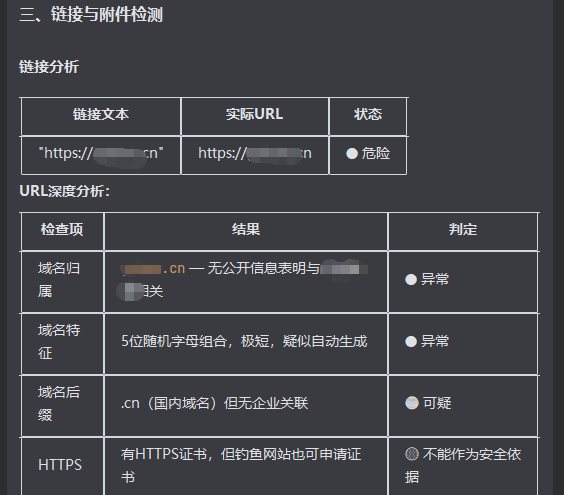The height and width of the screenshot is (495, 564).
Task: Click the 实际URL column header
Action: point(255,114)
